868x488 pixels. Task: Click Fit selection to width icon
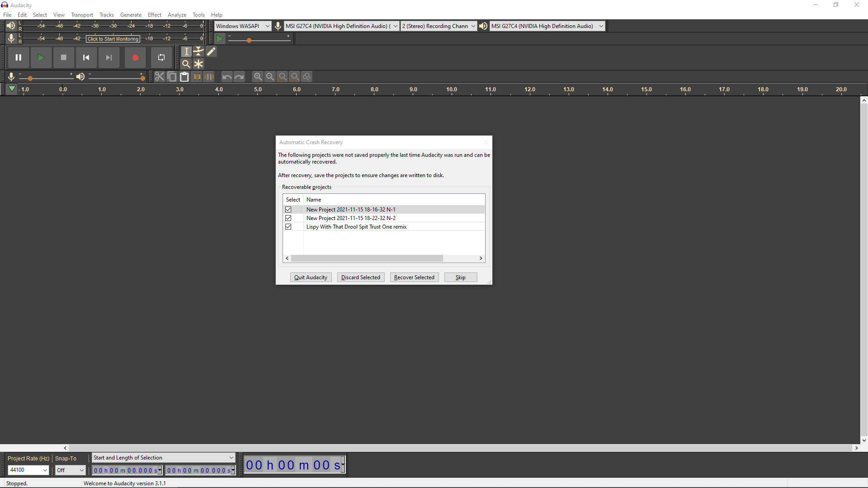tap(282, 77)
